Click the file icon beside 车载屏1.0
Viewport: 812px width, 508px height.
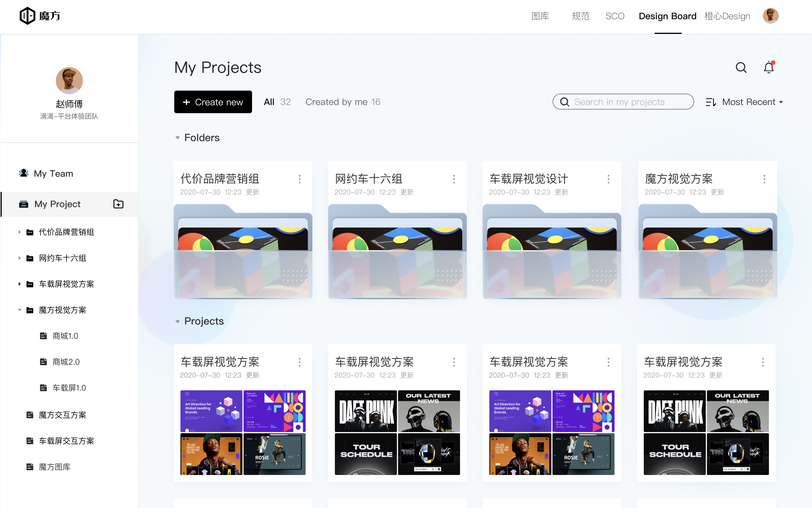43,388
